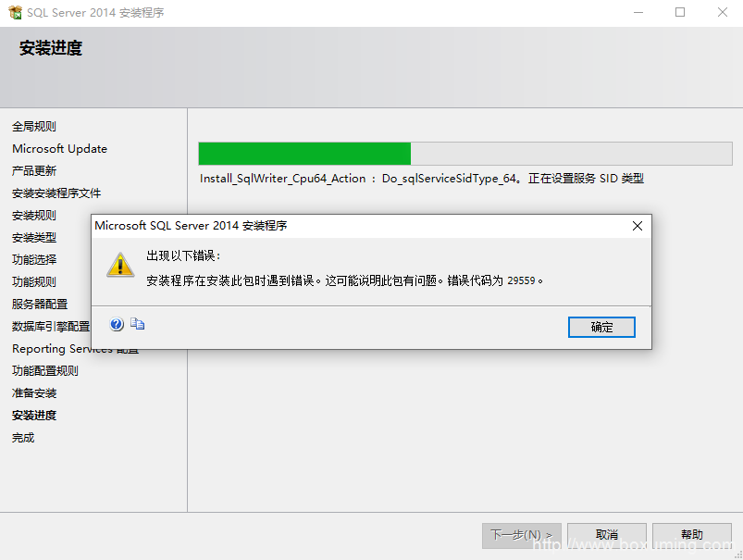This screenshot has width=743, height=560.
Task: Select 准备安装 step in sidebar
Action: 34,393
